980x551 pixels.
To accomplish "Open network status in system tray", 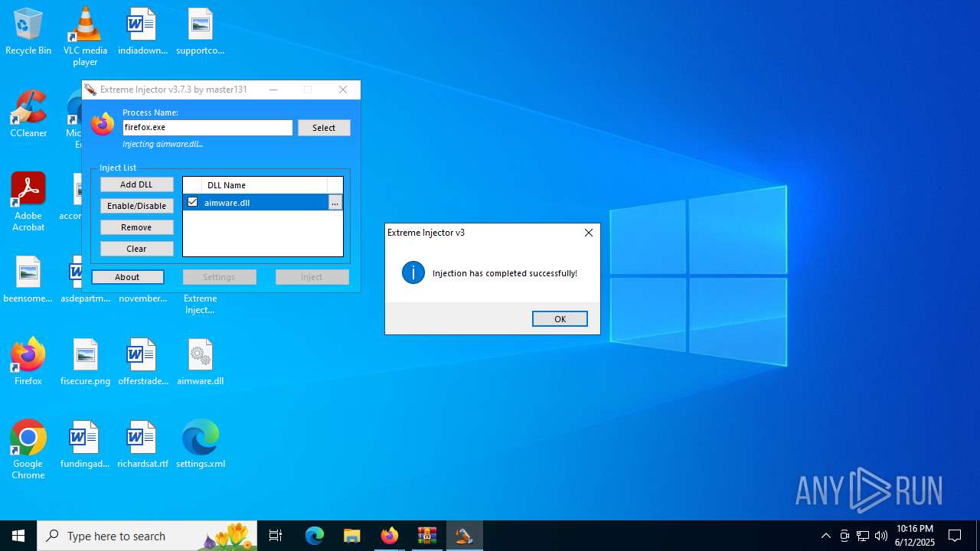I will [x=863, y=536].
